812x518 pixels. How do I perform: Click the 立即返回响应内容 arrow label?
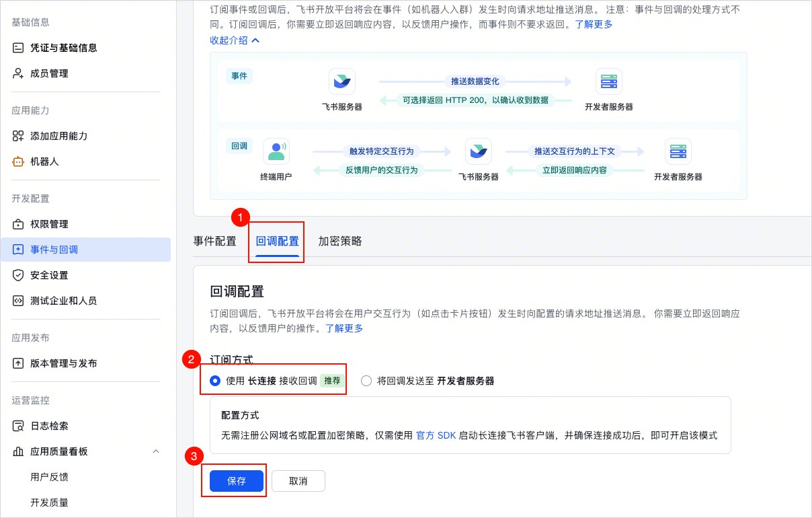tap(575, 170)
